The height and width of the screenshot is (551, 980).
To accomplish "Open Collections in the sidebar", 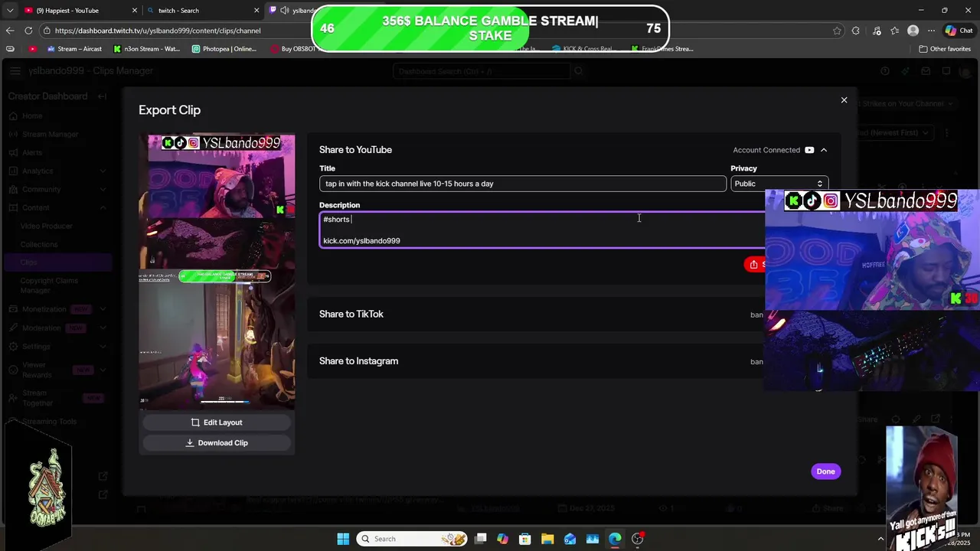I will pyautogui.click(x=38, y=245).
